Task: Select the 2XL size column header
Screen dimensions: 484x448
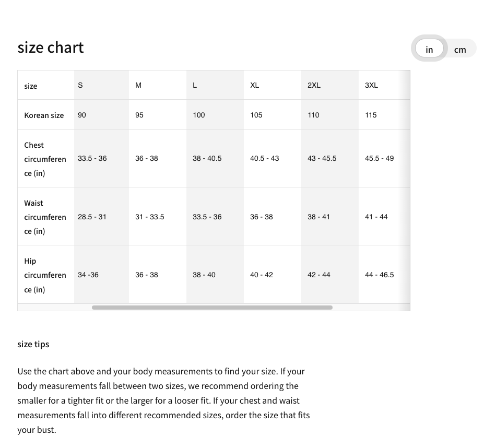Action: (x=314, y=85)
